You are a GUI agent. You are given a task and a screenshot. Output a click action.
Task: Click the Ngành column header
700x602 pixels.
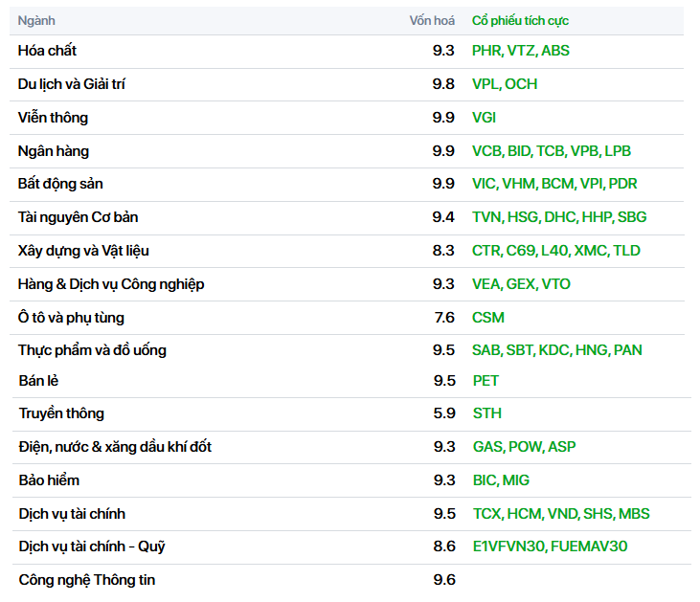[x=36, y=20]
